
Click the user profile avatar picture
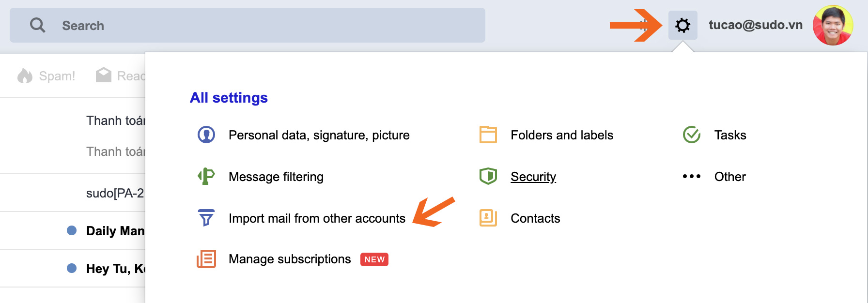point(833,25)
